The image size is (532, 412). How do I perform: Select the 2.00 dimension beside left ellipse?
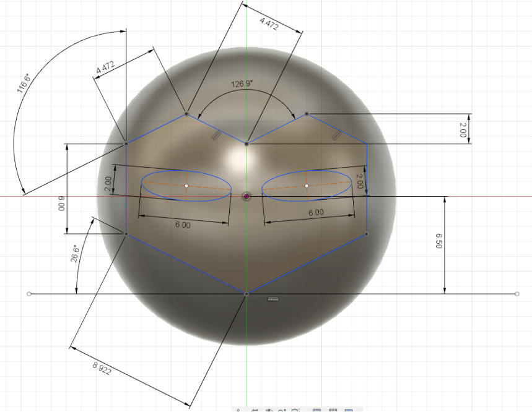click(108, 184)
